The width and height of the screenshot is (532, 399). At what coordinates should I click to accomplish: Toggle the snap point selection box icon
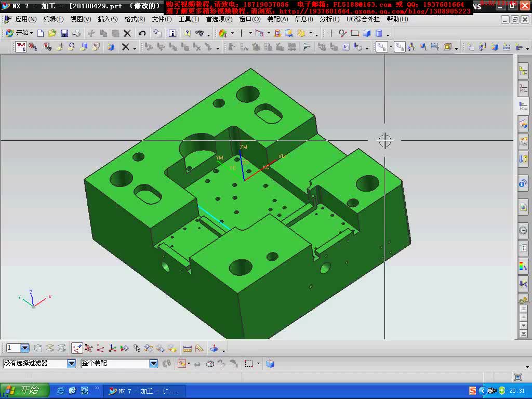tap(182, 364)
